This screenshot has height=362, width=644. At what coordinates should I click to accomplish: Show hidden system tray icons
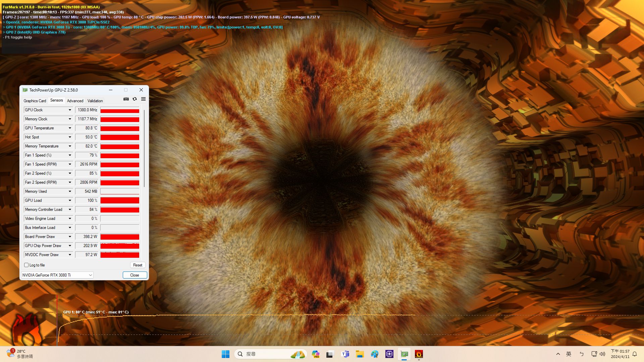(558, 354)
